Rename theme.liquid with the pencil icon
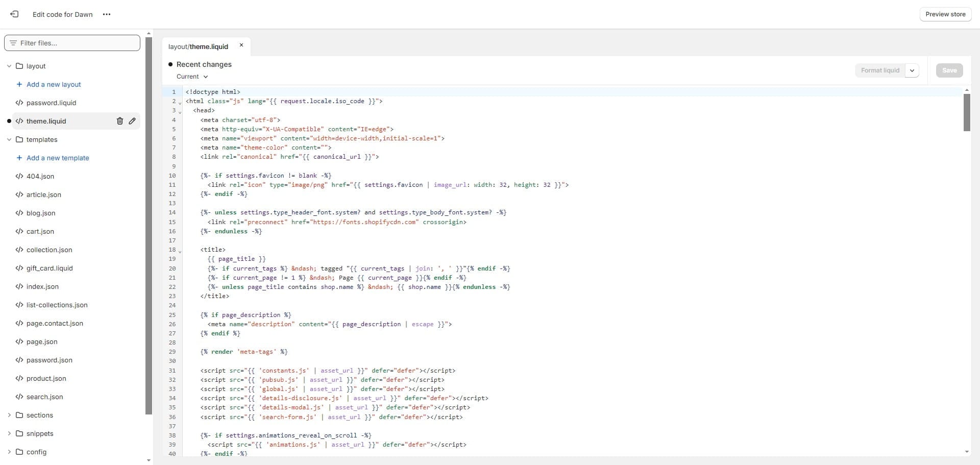 pyautogui.click(x=132, y=121)
